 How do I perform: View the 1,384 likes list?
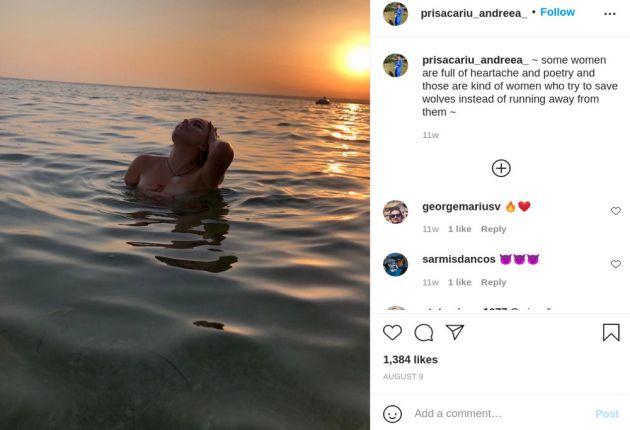[410, 359]
